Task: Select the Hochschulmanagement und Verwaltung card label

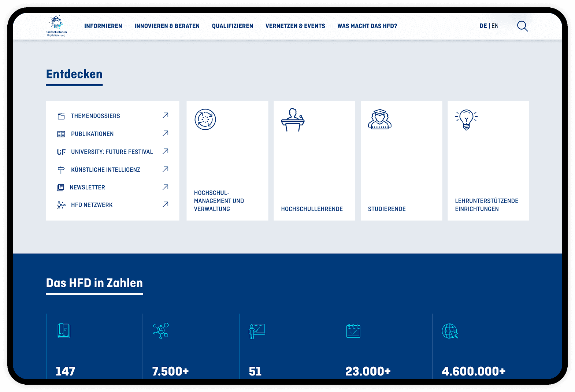Action: coord(219,201)
